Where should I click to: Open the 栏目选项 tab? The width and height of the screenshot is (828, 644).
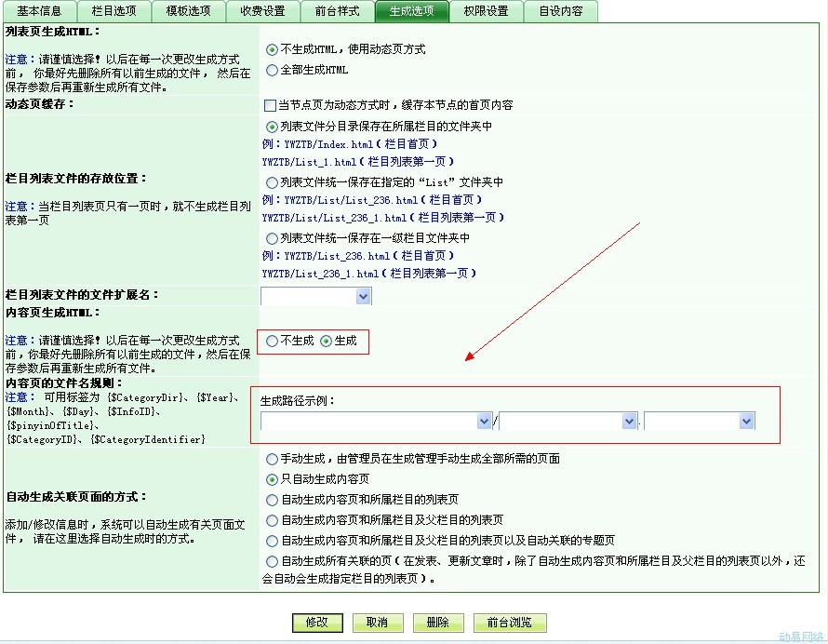point(114,11)
